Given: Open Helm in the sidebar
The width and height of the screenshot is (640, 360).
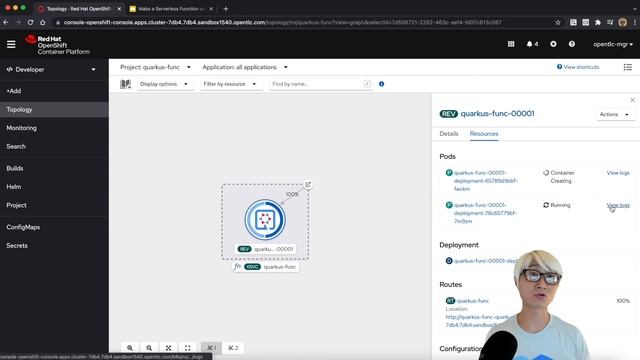Looking at the screenshot, I should tap(54, 187).
